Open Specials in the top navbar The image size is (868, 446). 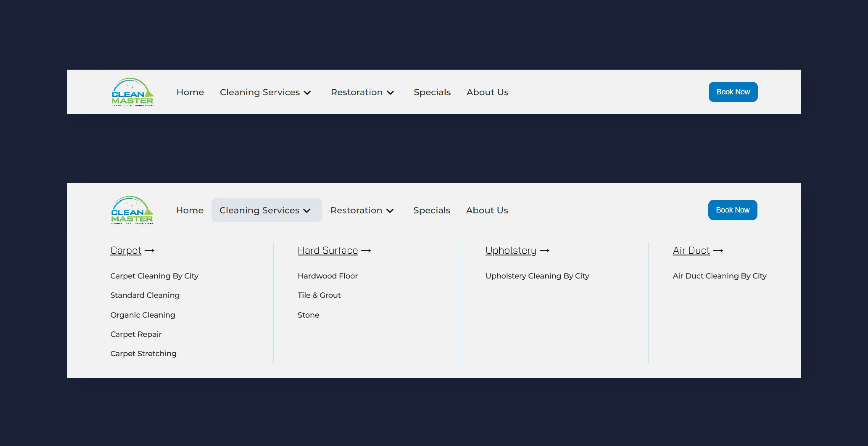432,92
